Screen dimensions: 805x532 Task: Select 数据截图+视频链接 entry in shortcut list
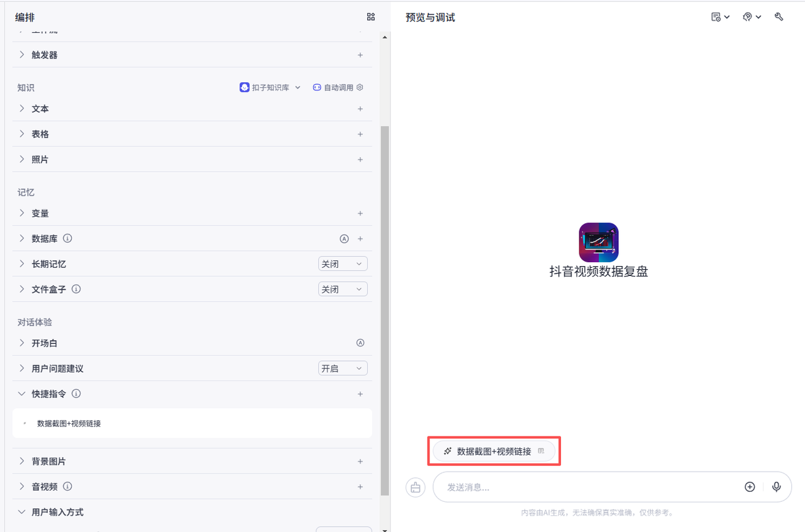tap(69, 424)
